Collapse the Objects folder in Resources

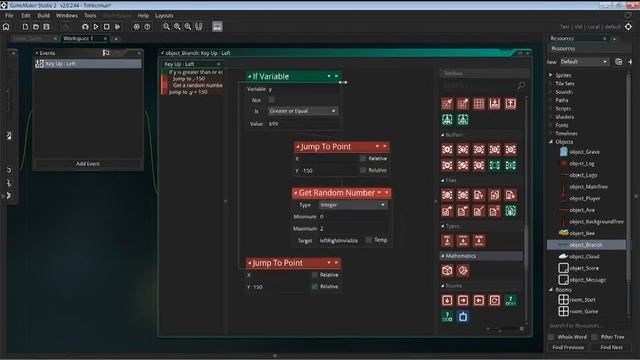point(551,142)
